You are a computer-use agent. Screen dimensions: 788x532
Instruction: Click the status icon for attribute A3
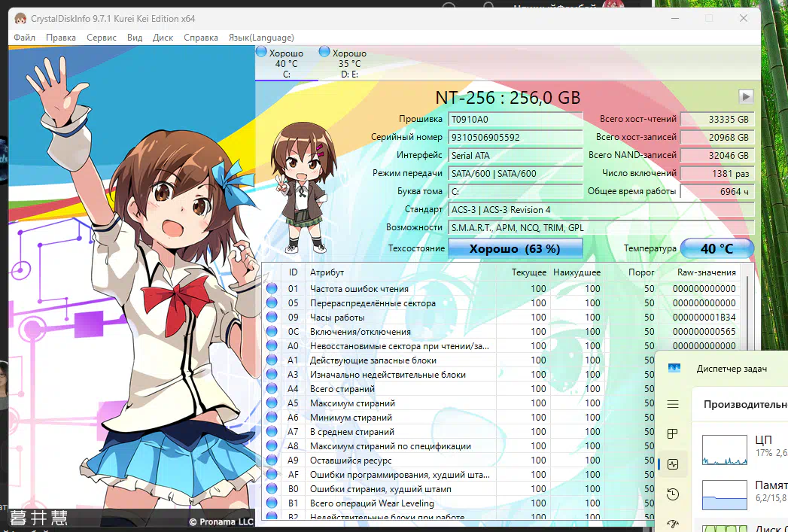(272, 374)
